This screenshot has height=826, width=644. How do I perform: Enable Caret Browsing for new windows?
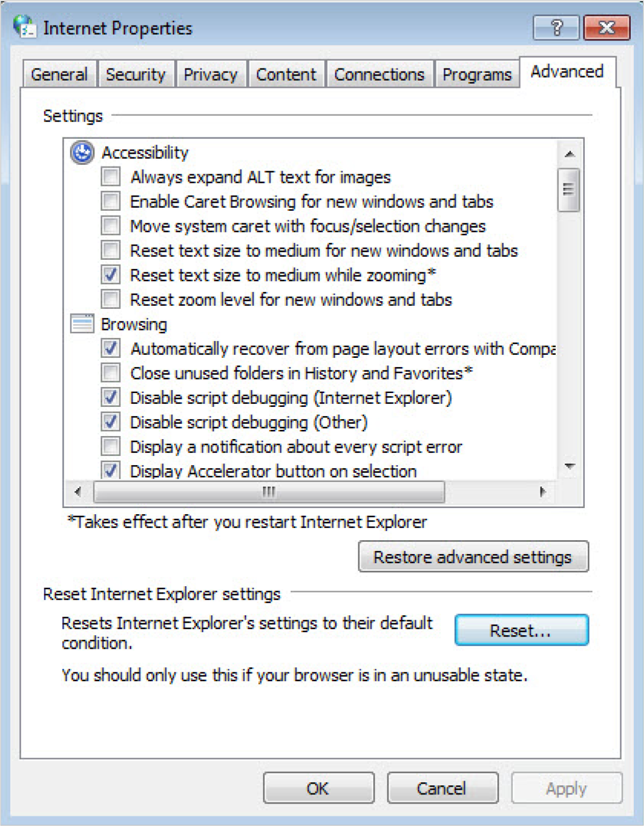click(x=111, y=201)
